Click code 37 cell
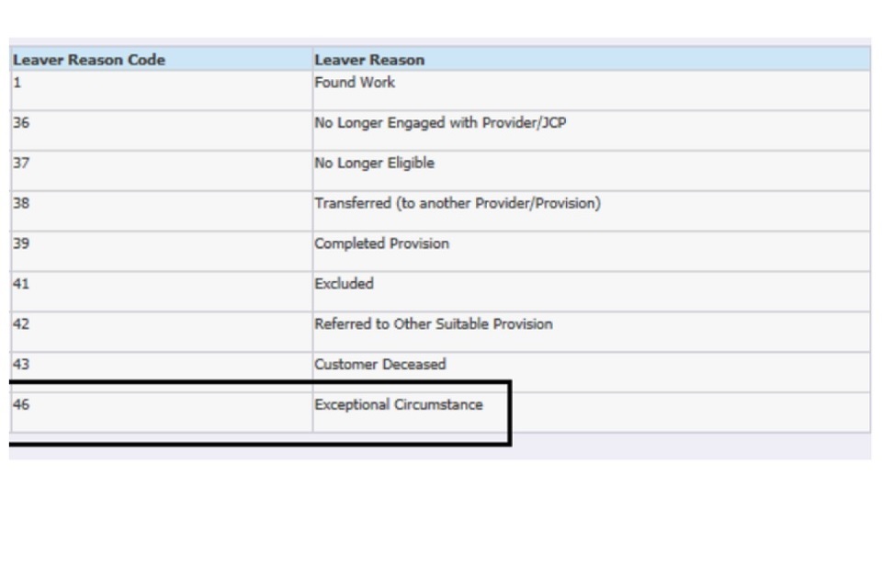Image resolution: width=882 pixels, height=588 pixels. (x=20, y=164)
